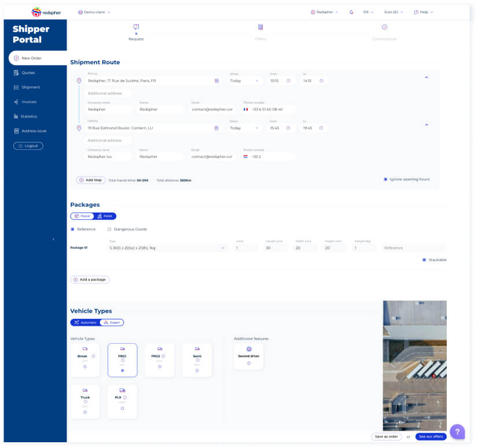Click Save as order button

pyautogui.click(x=386, y=437)
